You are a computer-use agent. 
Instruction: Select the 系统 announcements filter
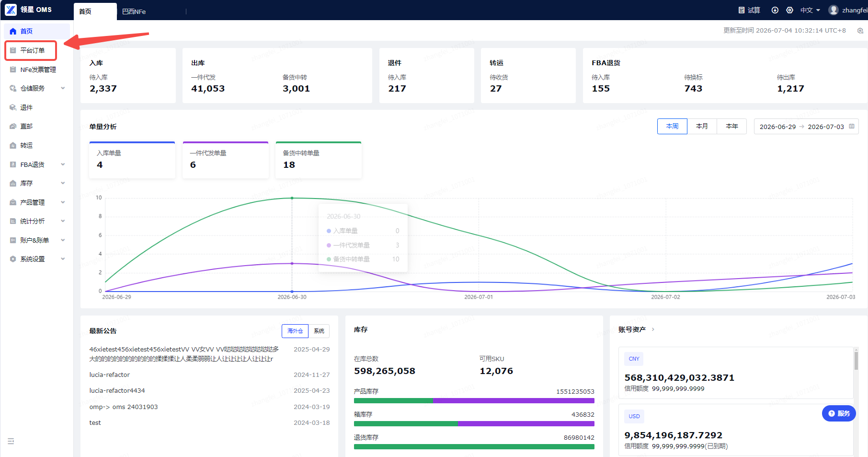(319, 331)
